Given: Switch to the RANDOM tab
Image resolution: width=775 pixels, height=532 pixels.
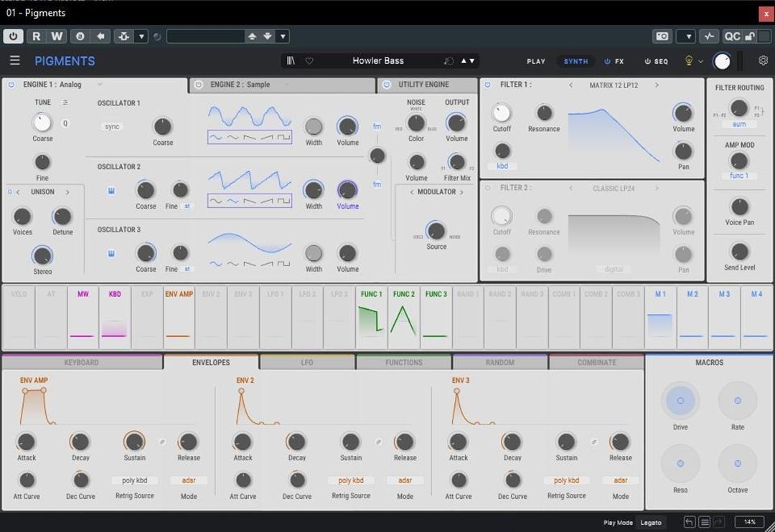Looking at the screenshot, I should pyautogui.click(x=499, y=362).
